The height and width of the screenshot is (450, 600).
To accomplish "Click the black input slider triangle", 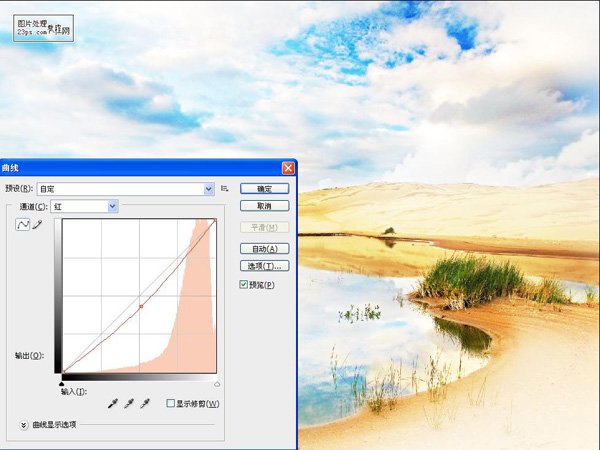I will pyautogui.click(x=62, y=382).
